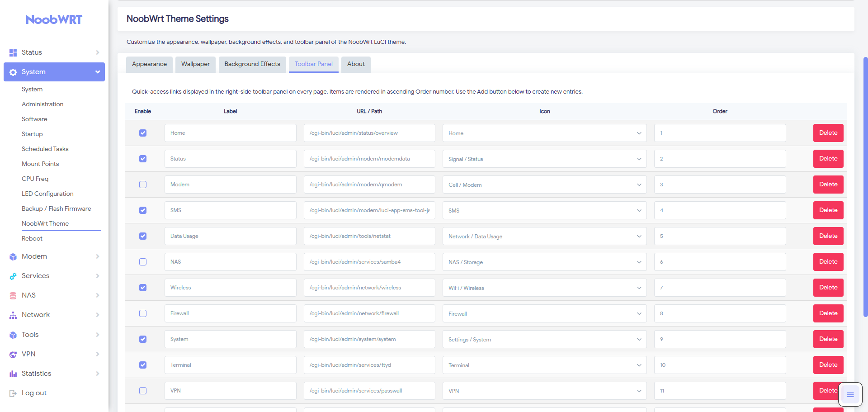Disable the SMS row checkbox

click(x=143, y=210)
